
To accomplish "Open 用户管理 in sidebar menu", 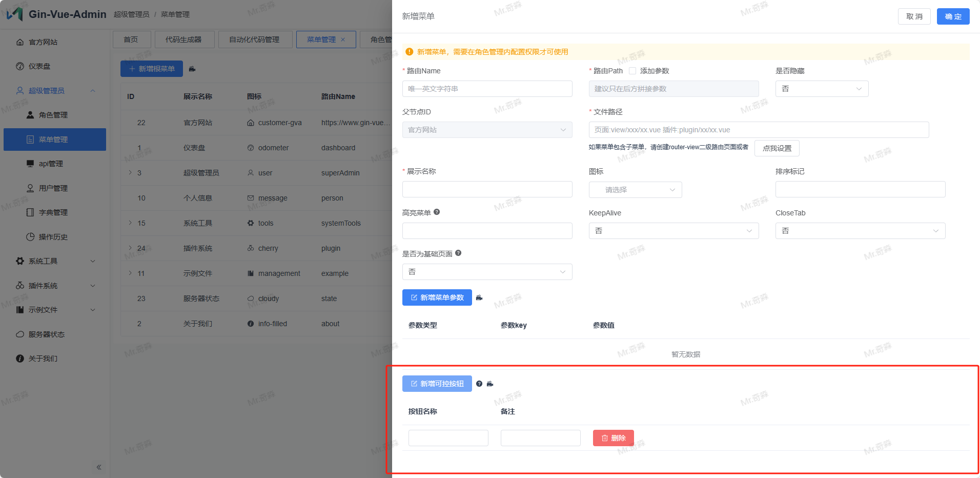I will coord(53,188).
